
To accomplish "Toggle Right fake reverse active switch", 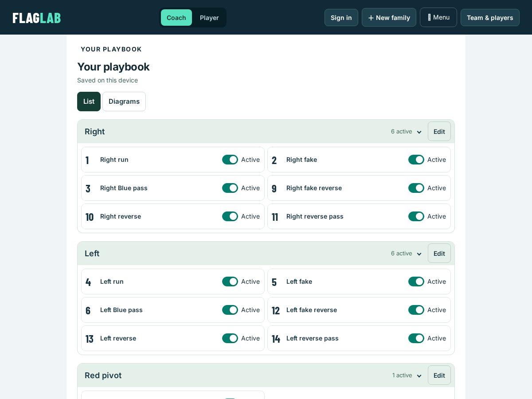I will coord(416,188).
